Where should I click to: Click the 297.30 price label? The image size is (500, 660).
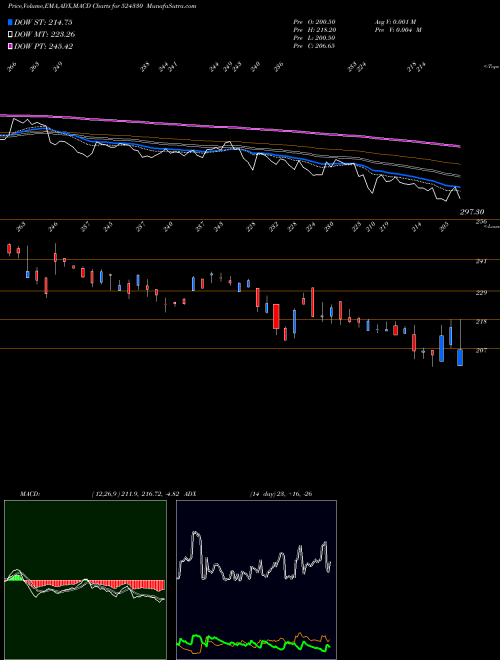[472, 212]
